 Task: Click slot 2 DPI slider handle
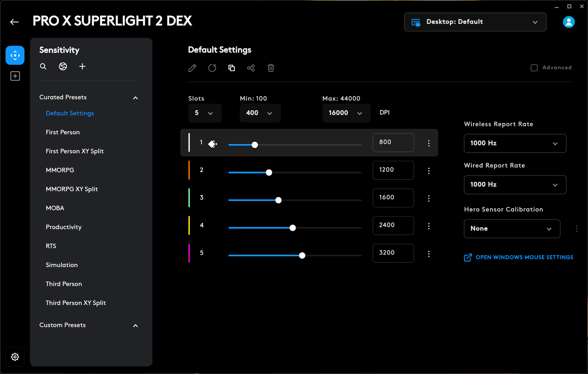269,172
